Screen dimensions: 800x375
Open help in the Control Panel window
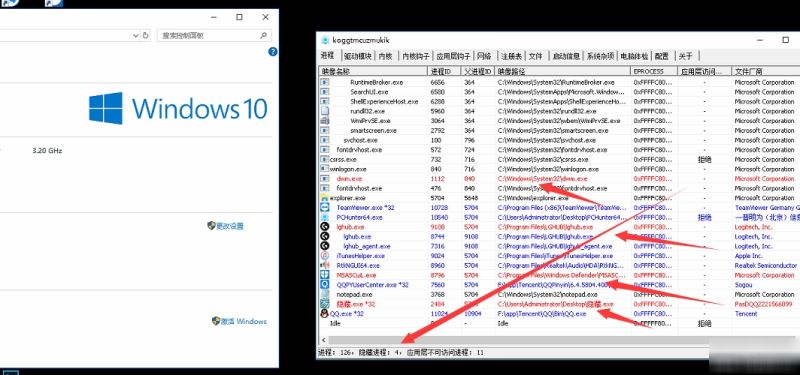[273, 52]
